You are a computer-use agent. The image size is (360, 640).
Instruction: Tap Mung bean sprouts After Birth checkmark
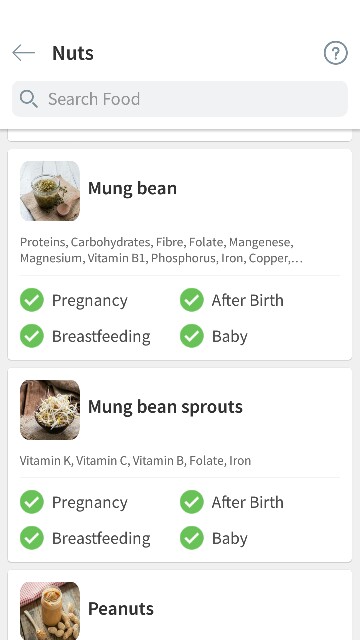point(191,502)
